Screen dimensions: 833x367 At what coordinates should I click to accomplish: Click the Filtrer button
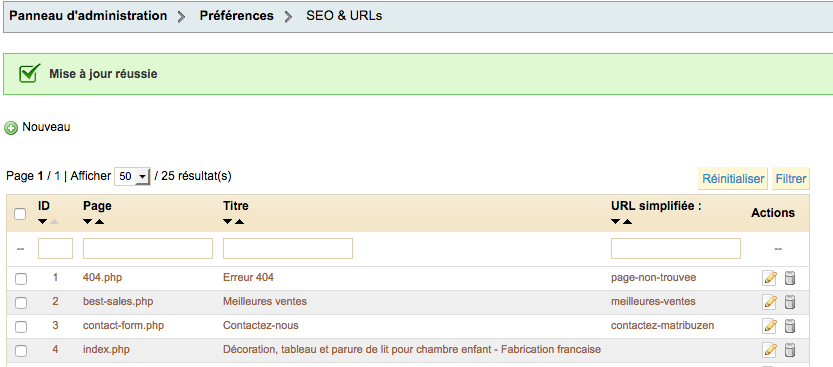(790, 179)
